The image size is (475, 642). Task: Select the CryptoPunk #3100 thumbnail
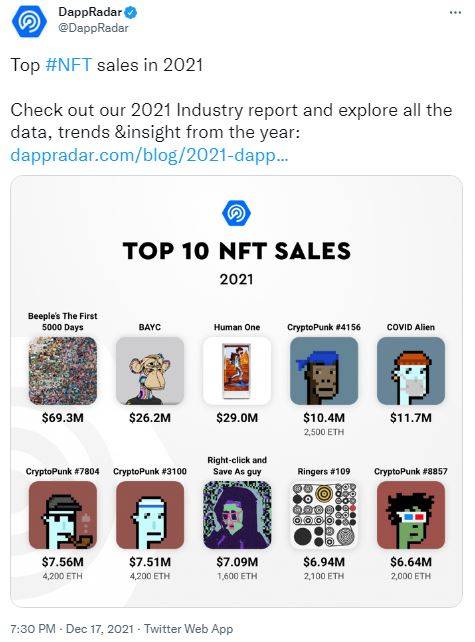(x=150, y=515)
